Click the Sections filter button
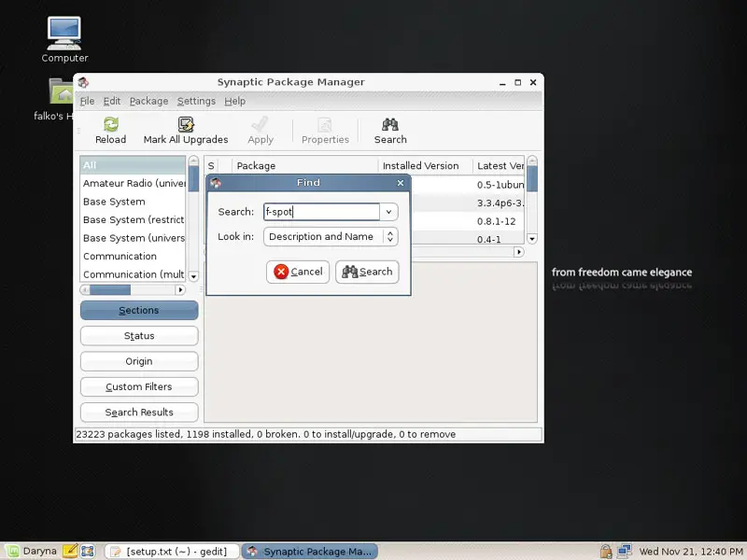747x560 pixels. point(139,311)
